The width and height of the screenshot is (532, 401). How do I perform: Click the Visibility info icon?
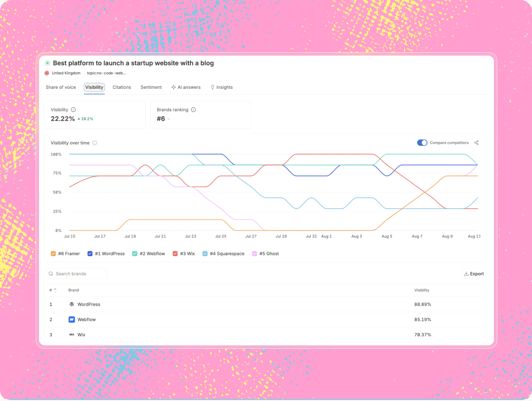coord(73,110)
